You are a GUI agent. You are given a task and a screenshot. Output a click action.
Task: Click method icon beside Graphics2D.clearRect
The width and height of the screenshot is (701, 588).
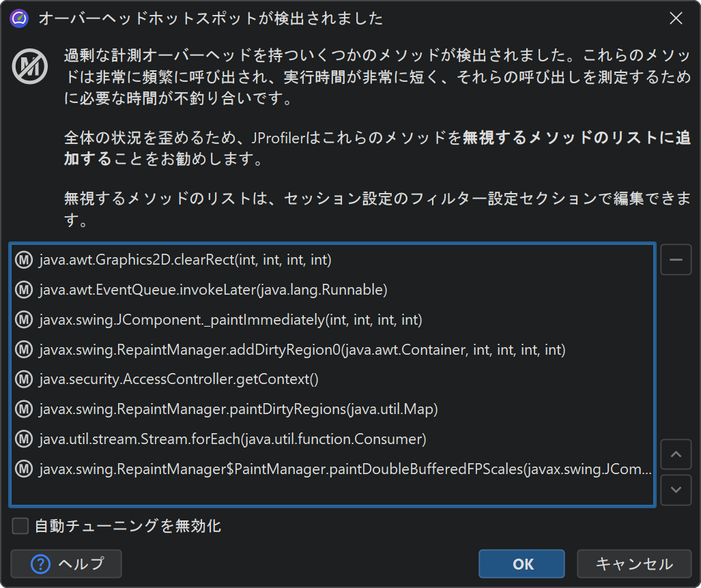coord(24,260)
